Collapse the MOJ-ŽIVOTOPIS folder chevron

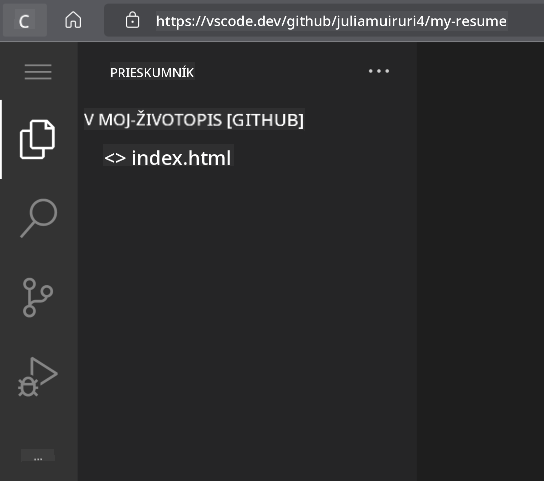tap(89, 120)
